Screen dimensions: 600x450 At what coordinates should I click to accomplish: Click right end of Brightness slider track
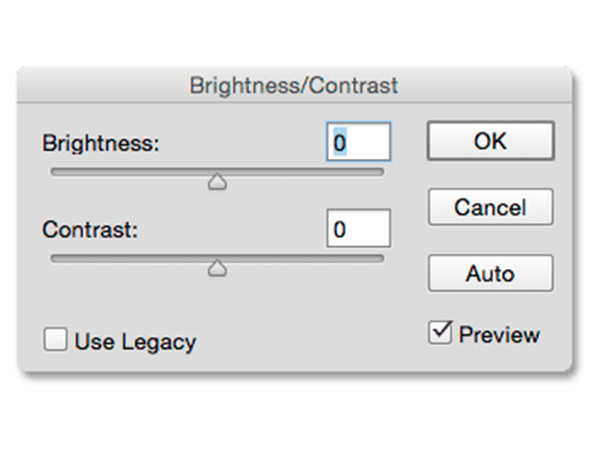(378, 172)
